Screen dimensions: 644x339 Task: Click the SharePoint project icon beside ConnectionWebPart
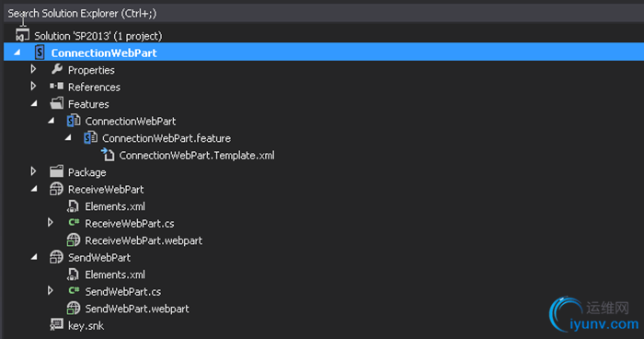(40, 53)
